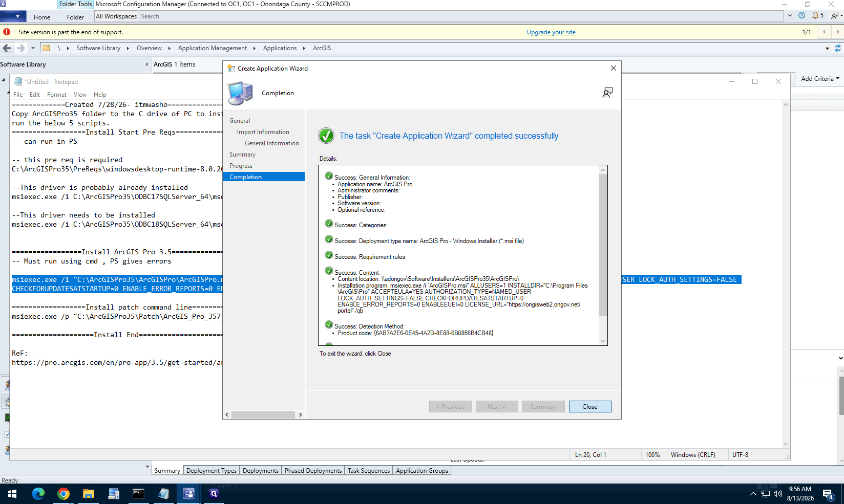Screen dimensions: 844x504
Task: Open the Folder ribbon tab
Action: (x=75, y=17)
